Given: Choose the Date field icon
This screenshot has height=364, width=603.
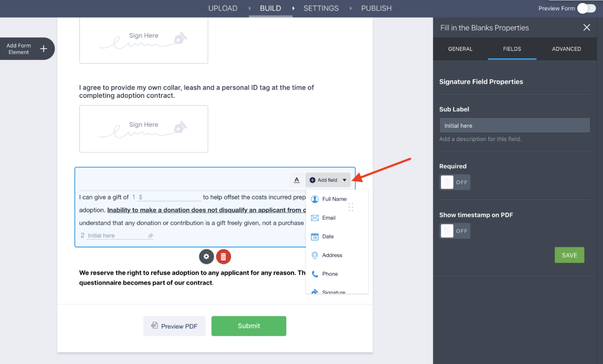Looking at the screenshot, I should (315, 236).
